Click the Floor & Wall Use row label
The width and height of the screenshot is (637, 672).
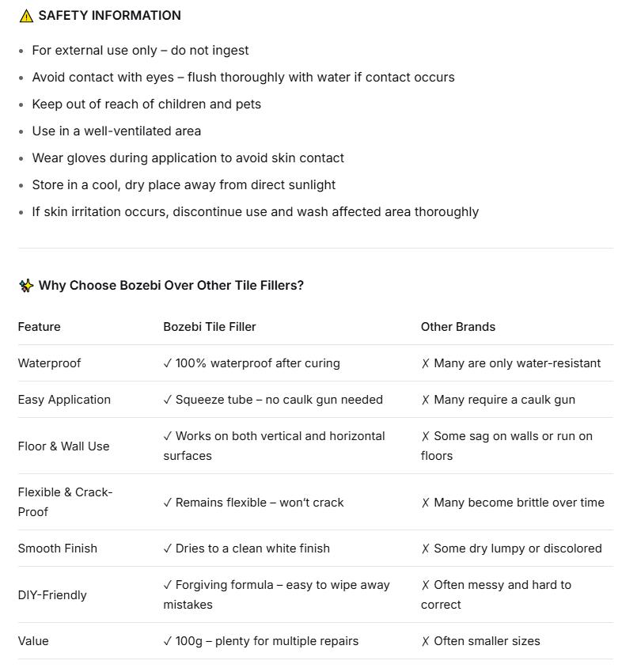pyautogui.click(x=64, y=446)
